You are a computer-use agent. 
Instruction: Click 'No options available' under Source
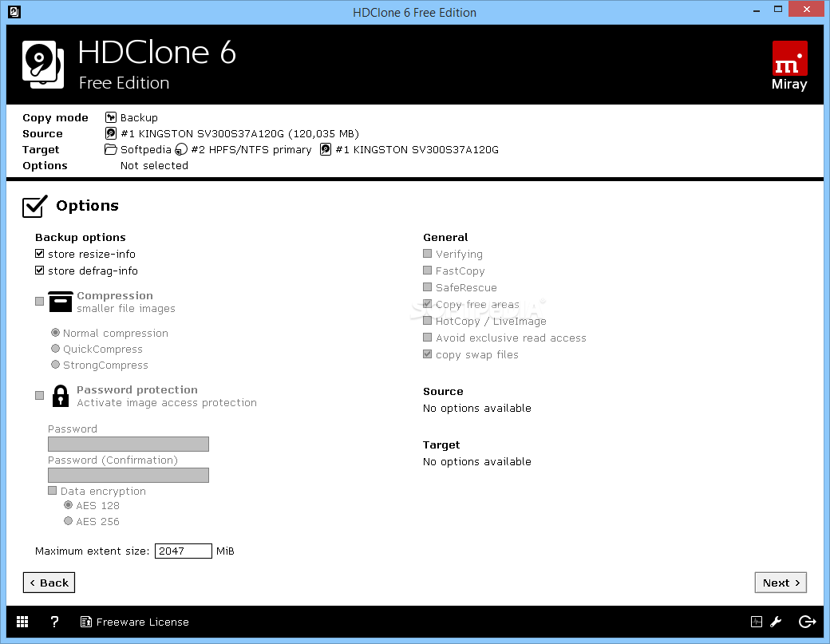click(x=477, y=408)
